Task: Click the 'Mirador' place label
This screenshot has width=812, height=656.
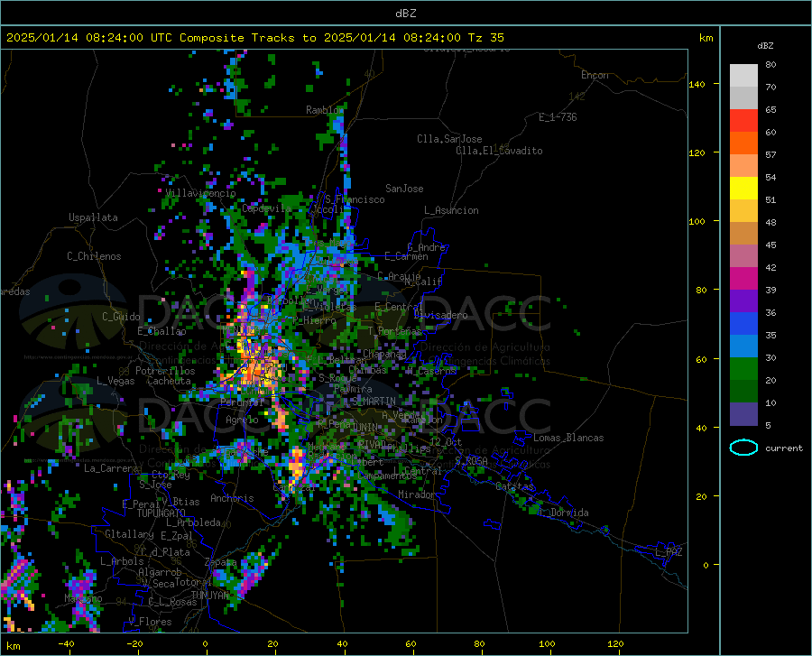Action: point(417,494)
